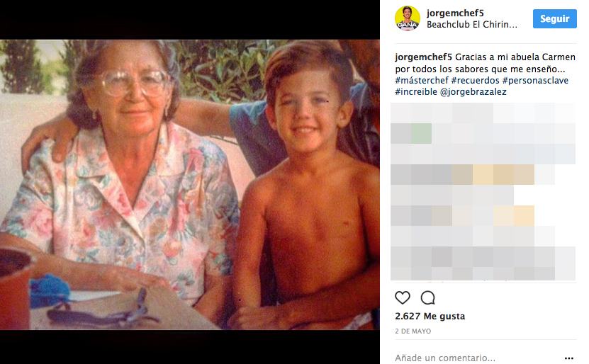The width and height of the screenshot is (589, 364).
Task: Open jorgemchef5 profile picture avatar
Action: coord(408,18)
